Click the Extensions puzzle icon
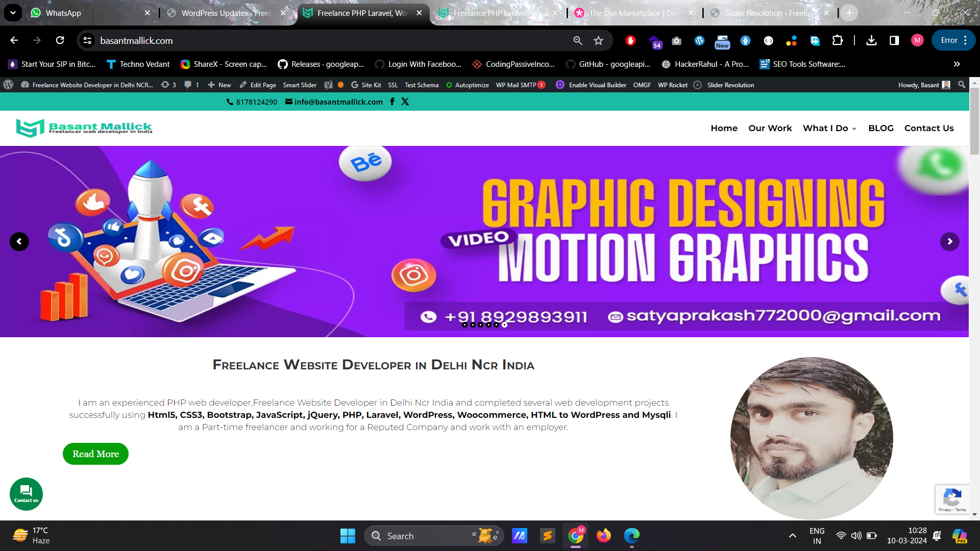This screenshot has height=551, width=980. coord(838,40)
